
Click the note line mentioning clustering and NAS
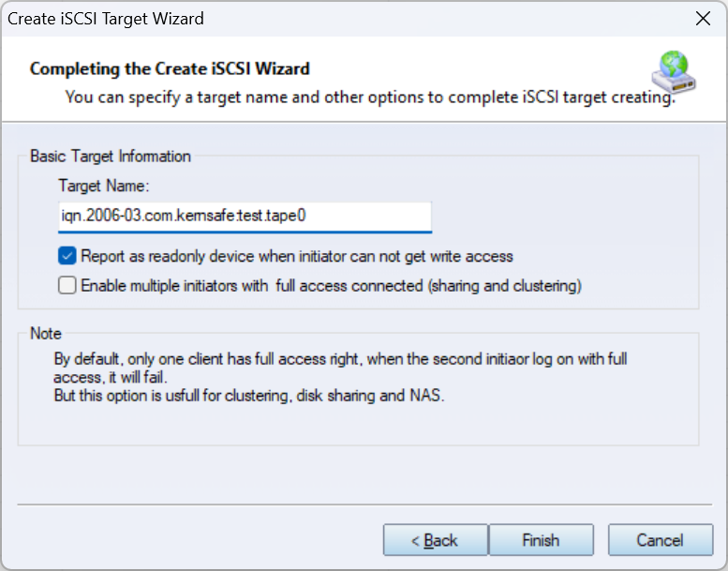pyautogui.click(x=248, y=396)
